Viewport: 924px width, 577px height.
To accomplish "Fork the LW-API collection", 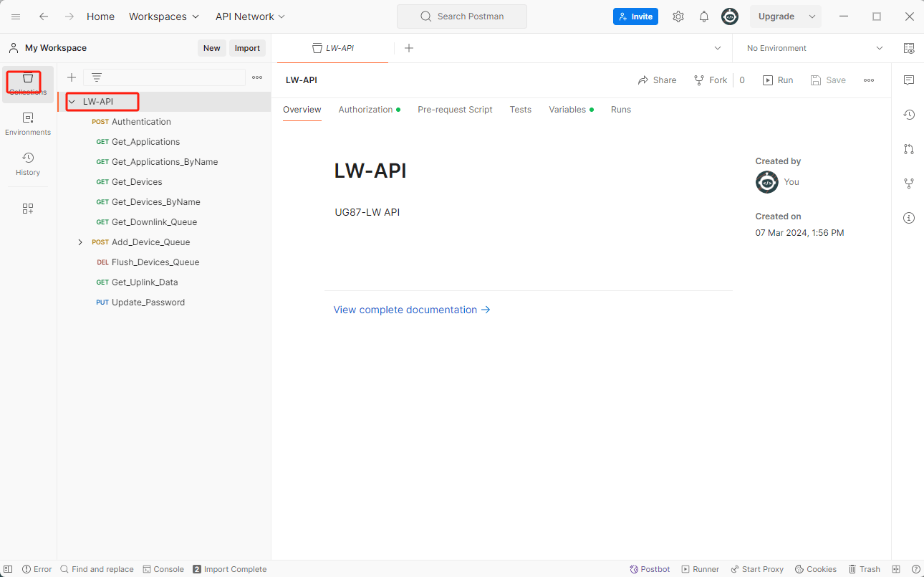I will click(711, 80).
